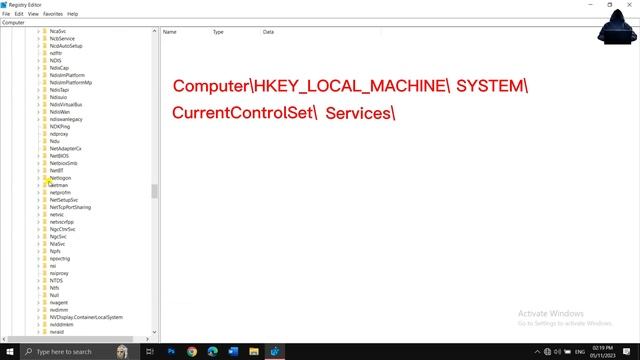640x360 pixels.
Task: Click the Ntfs folder icon
Action: 45,288
